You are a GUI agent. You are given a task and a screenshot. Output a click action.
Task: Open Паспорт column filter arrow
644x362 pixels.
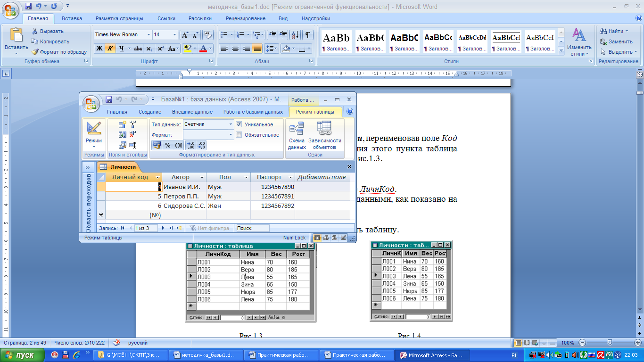pos(291,177)
